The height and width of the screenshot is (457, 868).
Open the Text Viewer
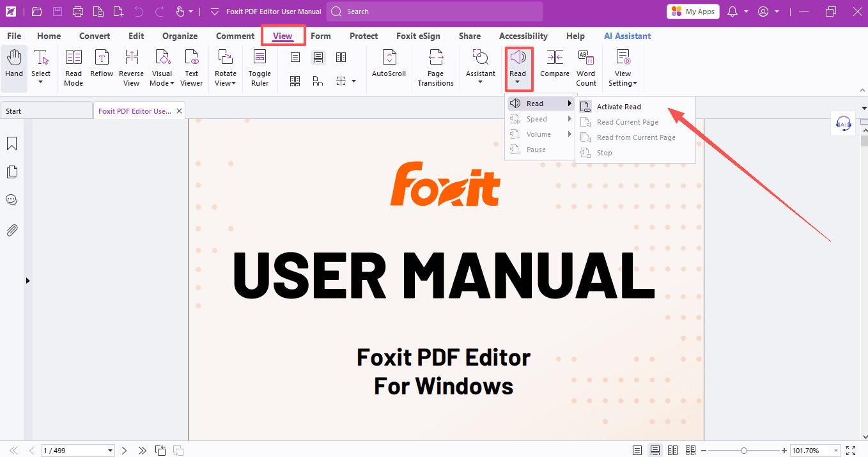click(192, 68)
